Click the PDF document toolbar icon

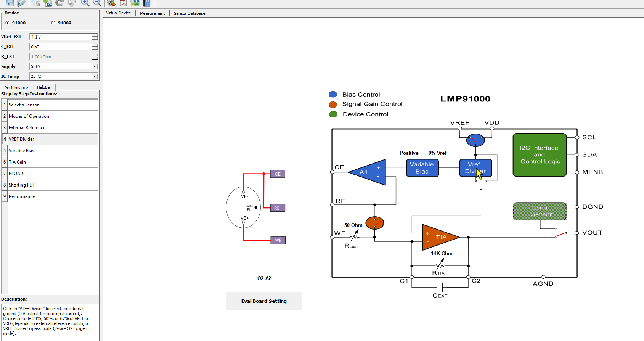coord(123,3)
